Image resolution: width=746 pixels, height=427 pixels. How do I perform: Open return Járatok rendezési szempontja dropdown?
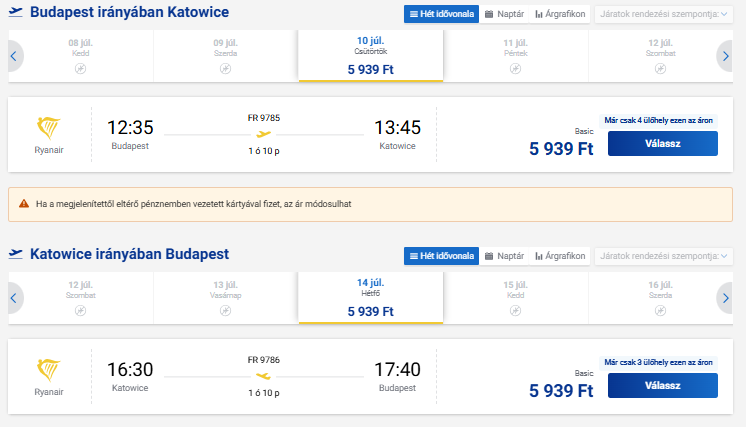click(x=663, y=256)
